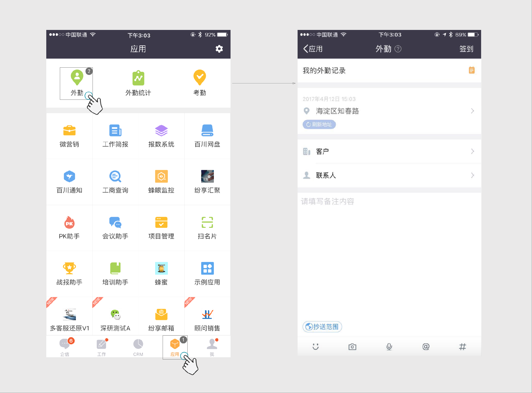
Task: Open the 示例应用 app
Action: 207,274
